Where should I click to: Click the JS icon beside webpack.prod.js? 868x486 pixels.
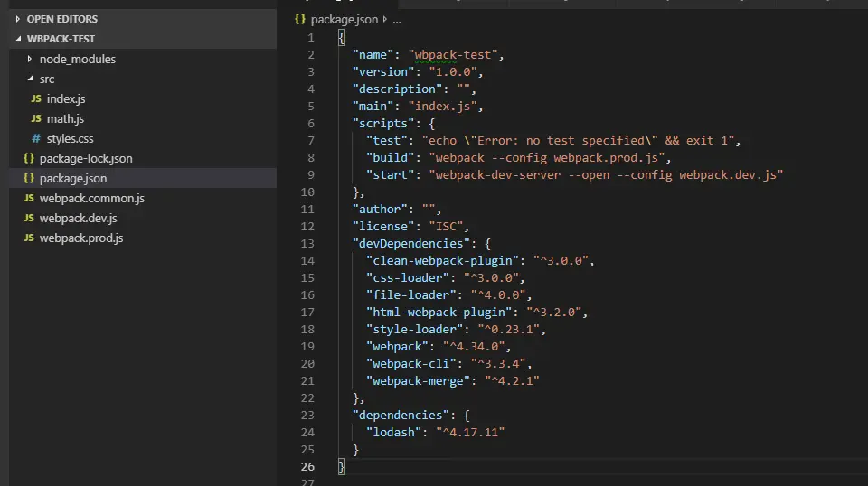click(x=29, y=238)
